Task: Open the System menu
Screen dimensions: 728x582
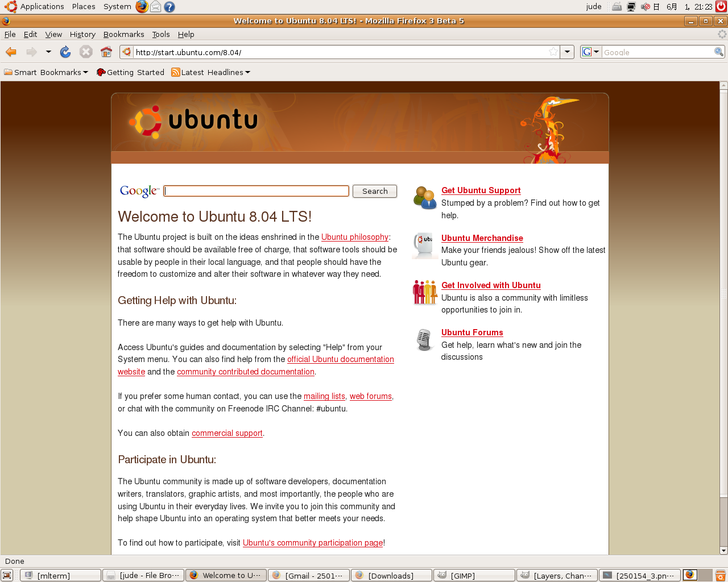Action: 117,7
